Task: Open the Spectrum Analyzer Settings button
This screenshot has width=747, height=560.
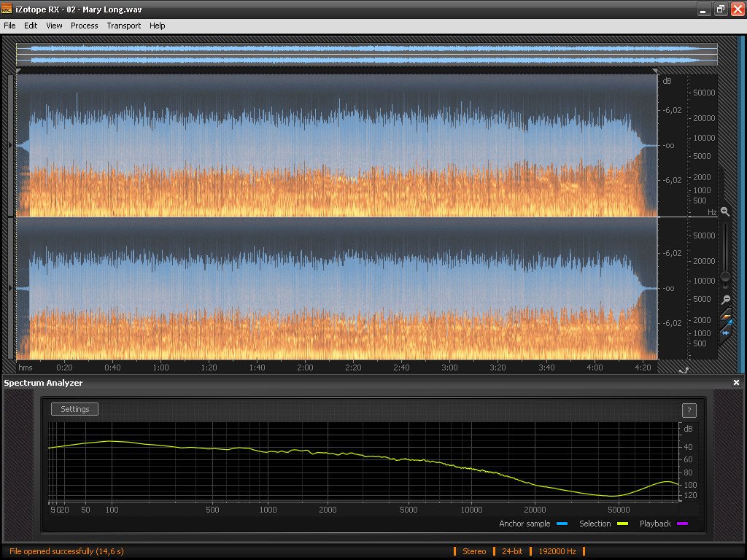Action: pyautogui.click(x=74, y=409)
